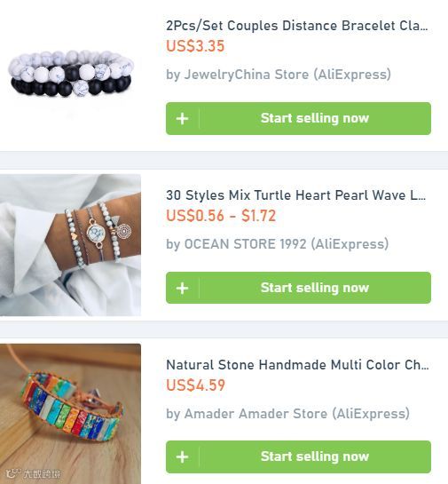The image size is (448, 484).
Task: Start selling the Couples Distance Bracelet now
Action: (x=315, y=118)
